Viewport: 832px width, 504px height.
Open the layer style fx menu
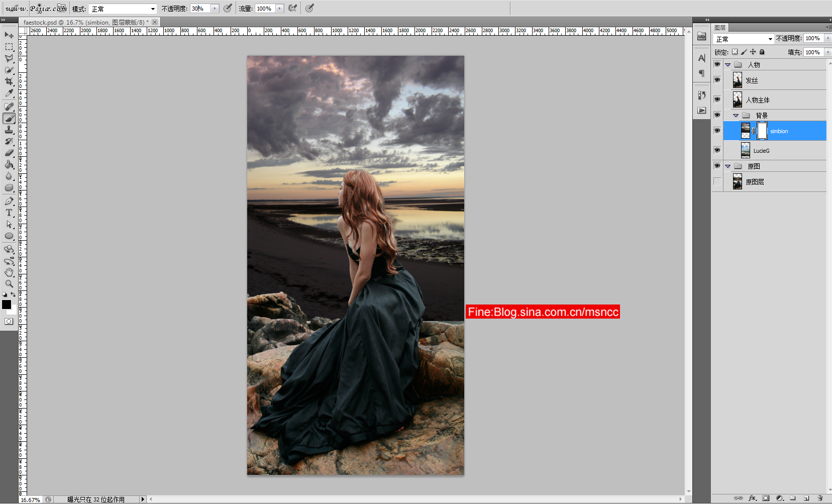click(x=752, y=498)
